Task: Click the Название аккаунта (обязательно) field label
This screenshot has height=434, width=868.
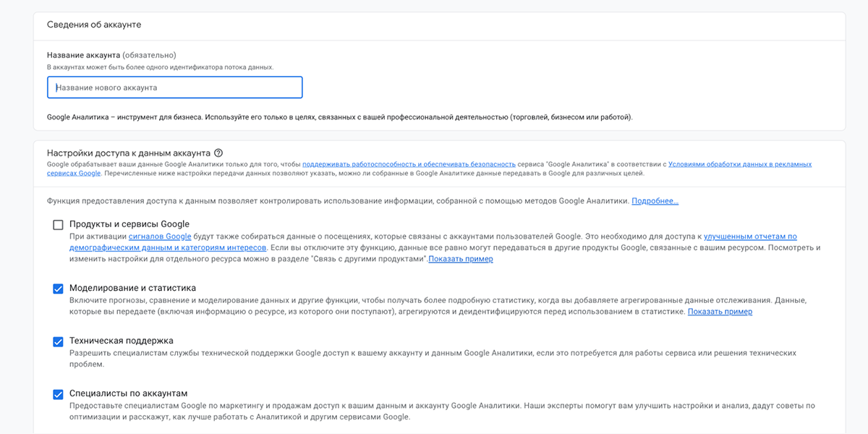Action: [111, 55]
